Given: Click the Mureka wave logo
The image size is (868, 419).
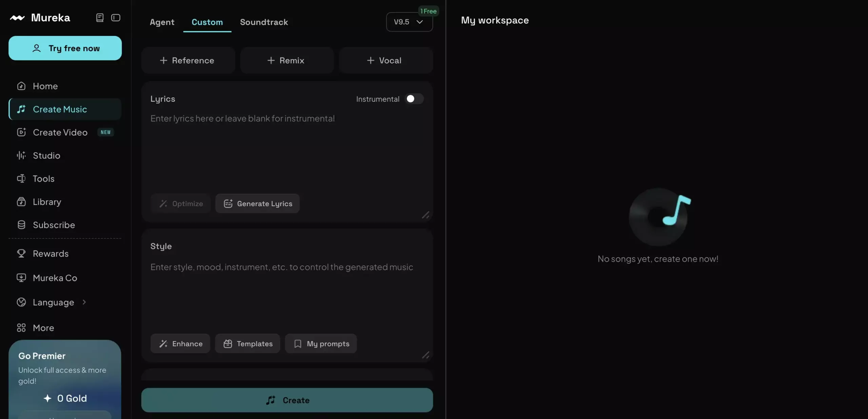Looking at the screenshot, I should click(x=17, y=18).
